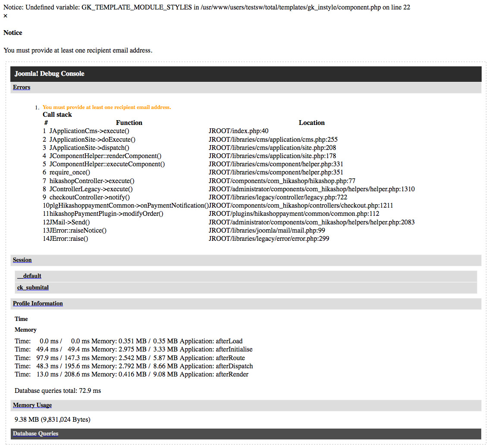The image size is (492, 448).
Task: Toggle the Profile Information section
Action: pyautogui.click(x=38, y=303)
